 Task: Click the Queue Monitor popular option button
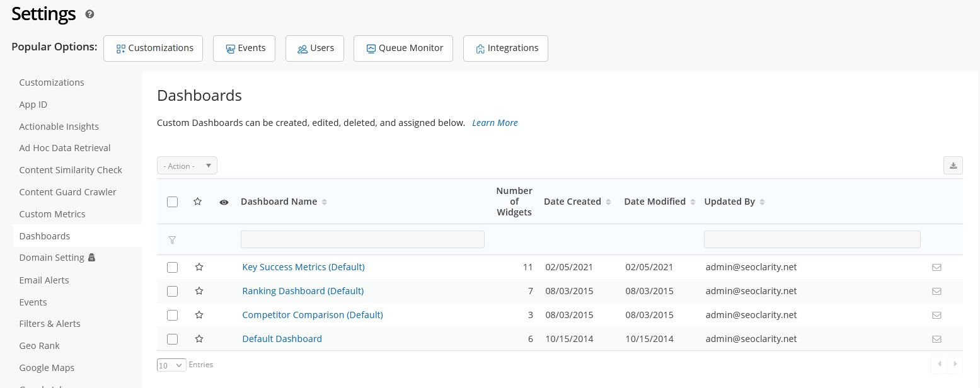[x=403, y=48]
